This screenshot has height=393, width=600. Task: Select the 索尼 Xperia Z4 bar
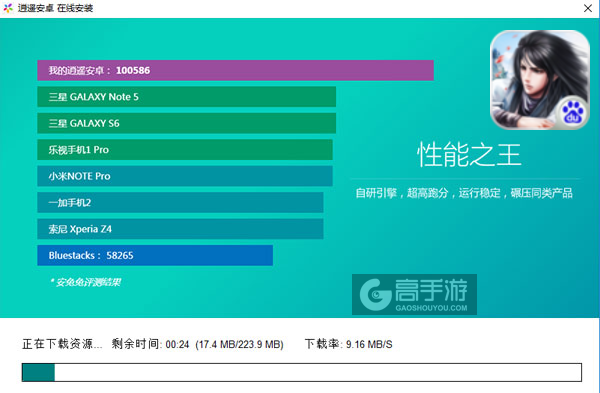[x=180, y=229]
